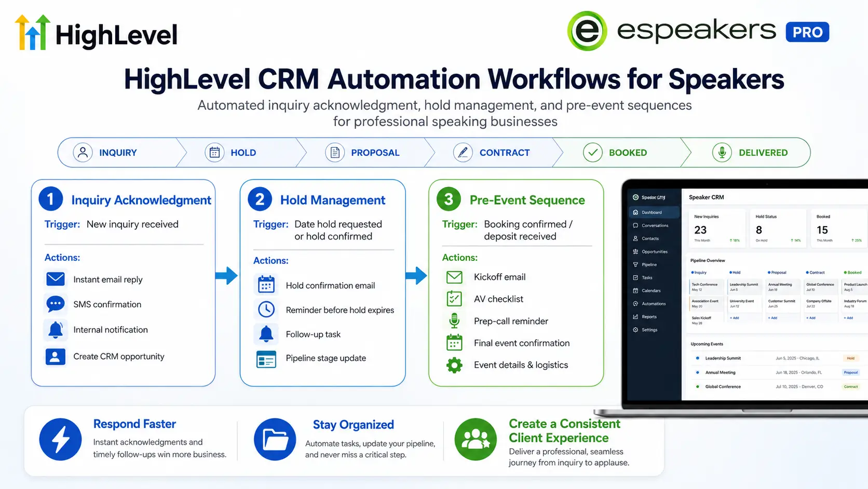Open Dashboard in the laptop CRM sidebar
The width and height of the screenshot is (868, 489).
(x=654, y=212)
